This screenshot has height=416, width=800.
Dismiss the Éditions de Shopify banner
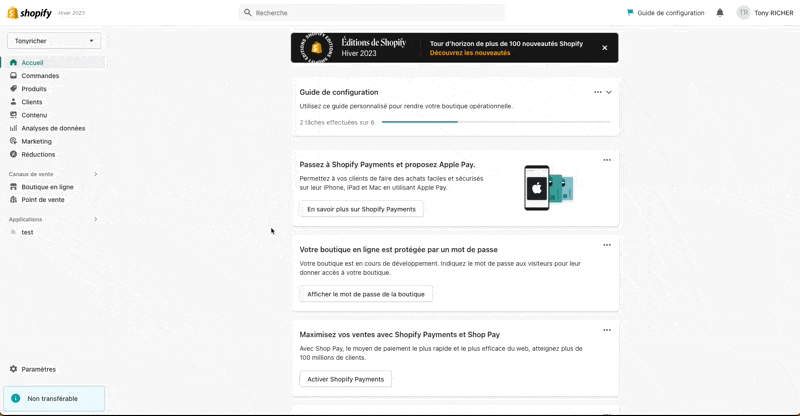605,48
